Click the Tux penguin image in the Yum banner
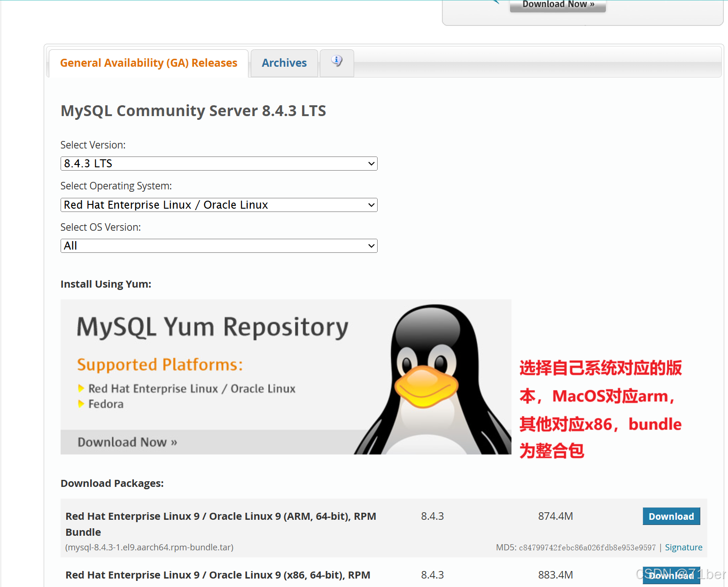Viewport: 728px width, 587px height. click(432, 380)
